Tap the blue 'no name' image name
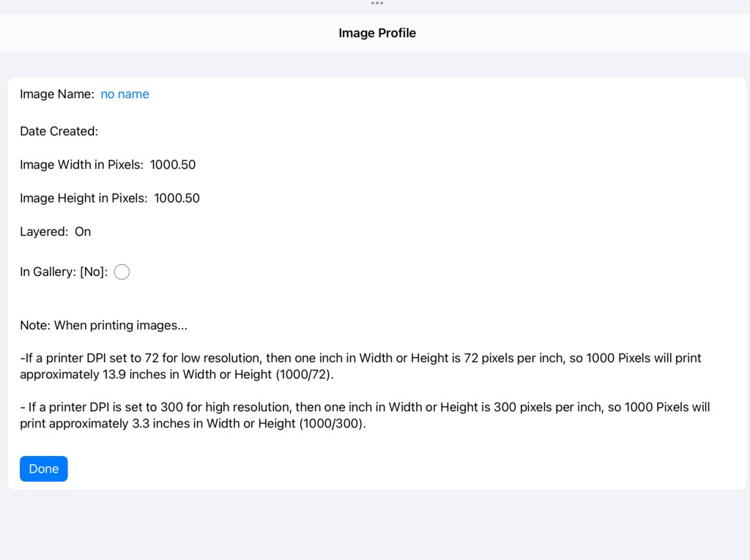The image size is (750, 560). point(125,94)
